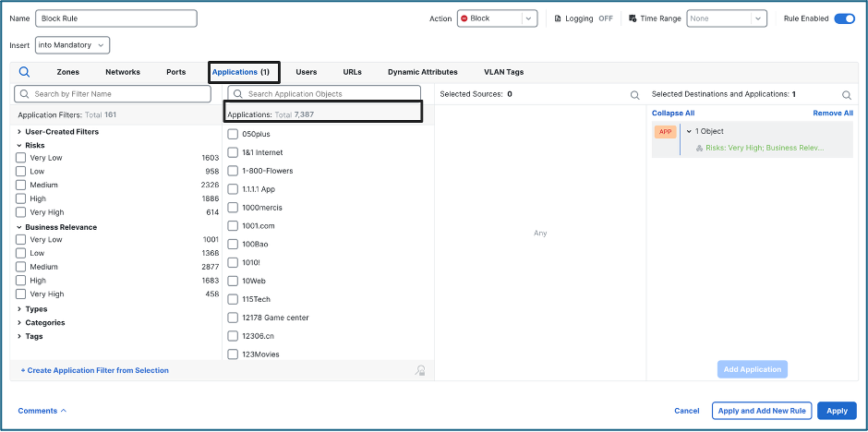Check the Risks Very Low checkbox
This screenshot has width=868, height=432.
[x=20, y=158]
